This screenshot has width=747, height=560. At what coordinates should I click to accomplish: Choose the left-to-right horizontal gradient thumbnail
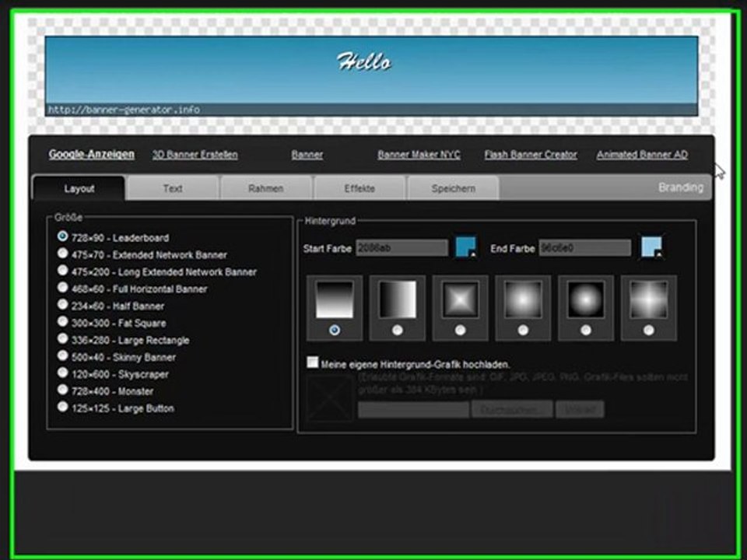pyautogui.click(x=398, y=299)
